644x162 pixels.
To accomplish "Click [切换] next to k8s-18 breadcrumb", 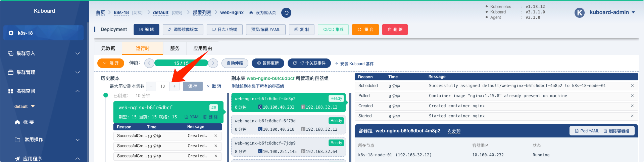I will pos(137,13).
